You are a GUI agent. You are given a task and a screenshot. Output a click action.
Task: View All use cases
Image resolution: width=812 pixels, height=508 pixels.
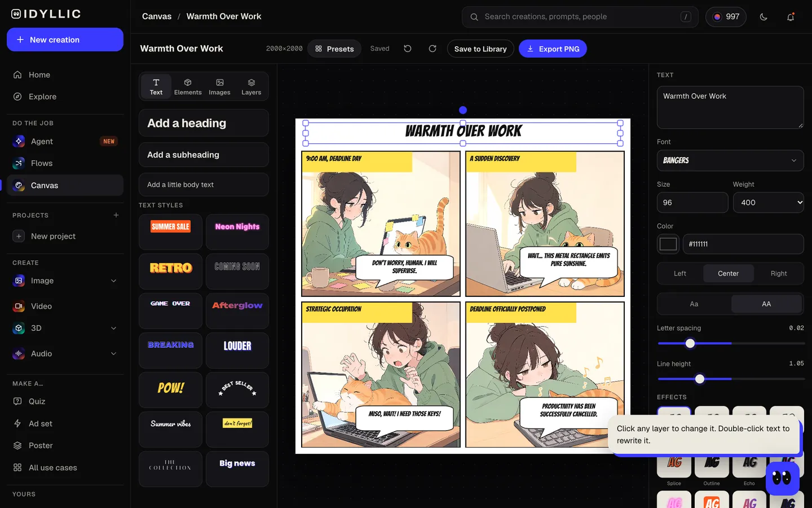coord(65,467)
